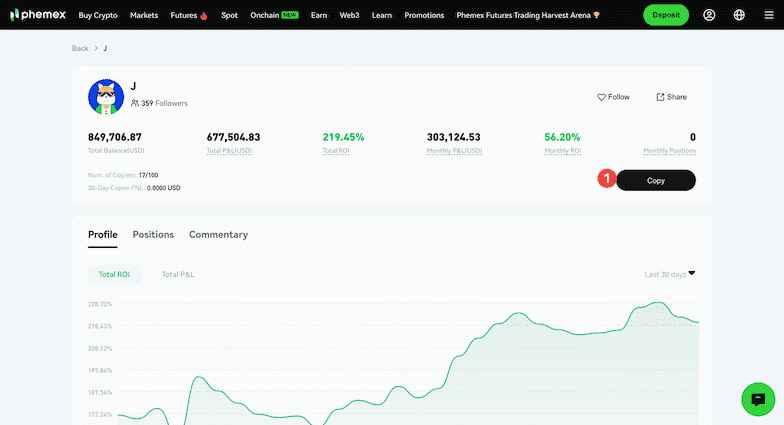Image resolution: width=784 pixels, height=425 pixels.
Task: Switch chart to Total P&L
Action: (178, 274)
